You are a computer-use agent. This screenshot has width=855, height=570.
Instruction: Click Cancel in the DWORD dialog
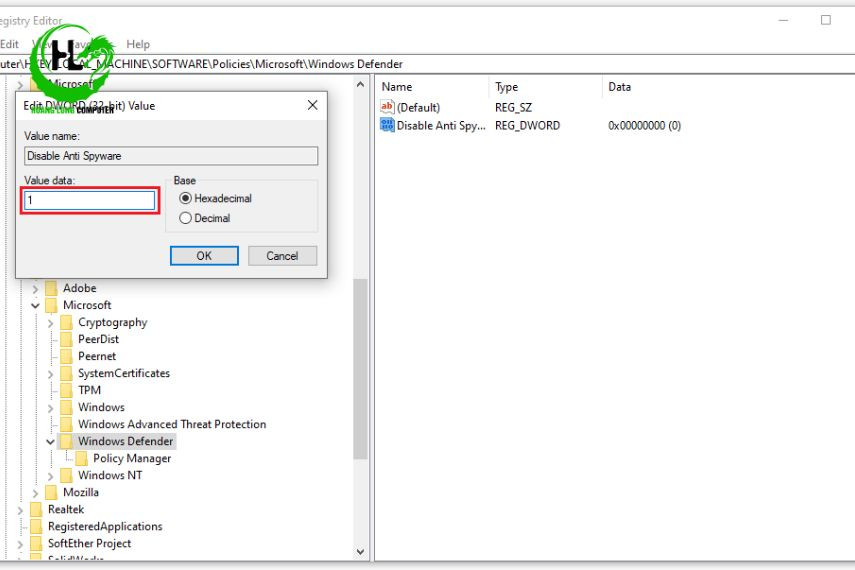(x=282, y=256)
